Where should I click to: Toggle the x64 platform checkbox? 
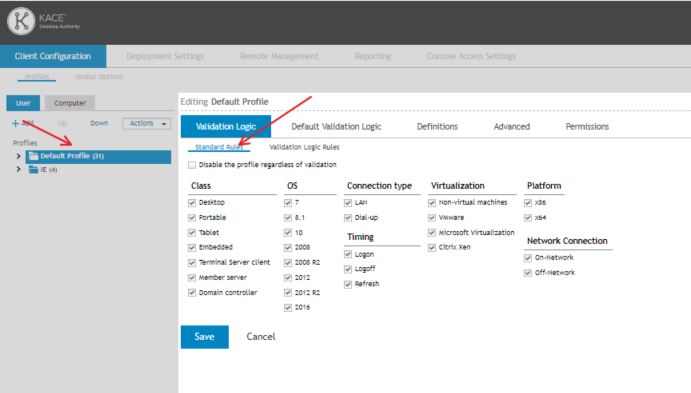[x=528, y=218]
